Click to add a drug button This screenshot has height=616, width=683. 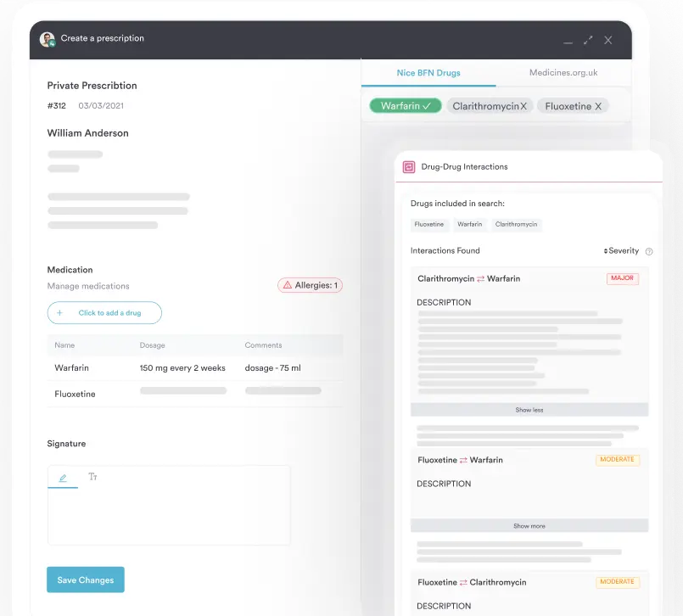(104, 313)
